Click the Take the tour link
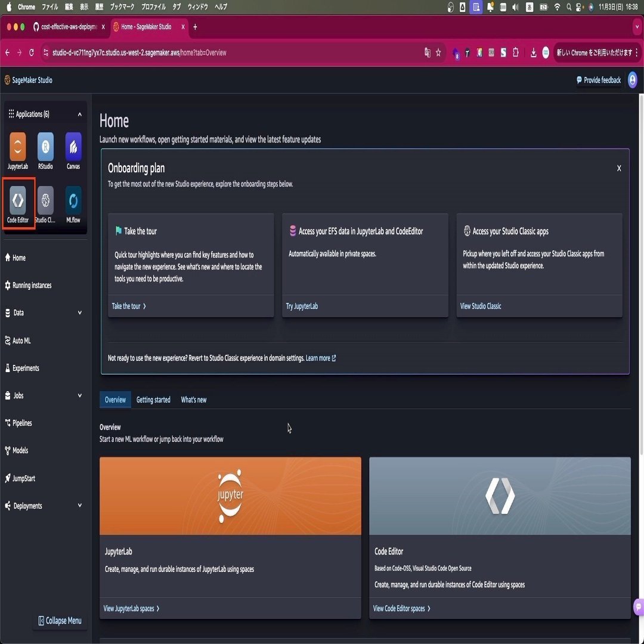Viewport: 644px width, 644px height. click(129, 306)
